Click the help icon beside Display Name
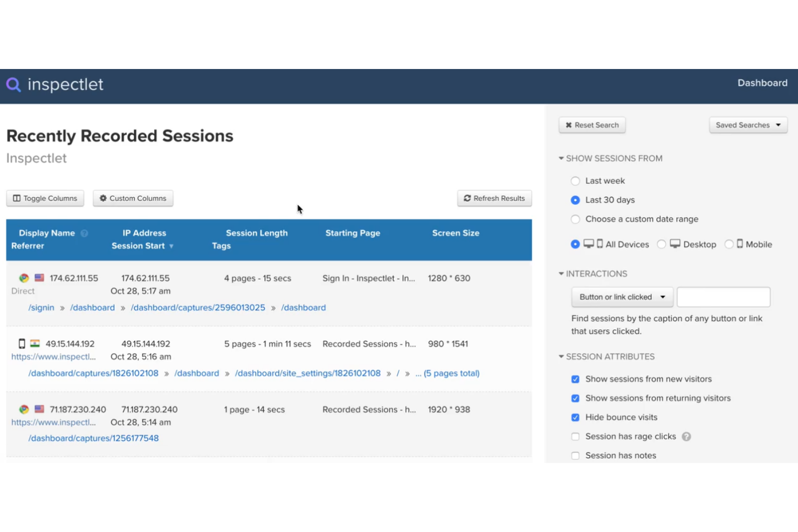798x532 pixels. click(x=84, y=233)
